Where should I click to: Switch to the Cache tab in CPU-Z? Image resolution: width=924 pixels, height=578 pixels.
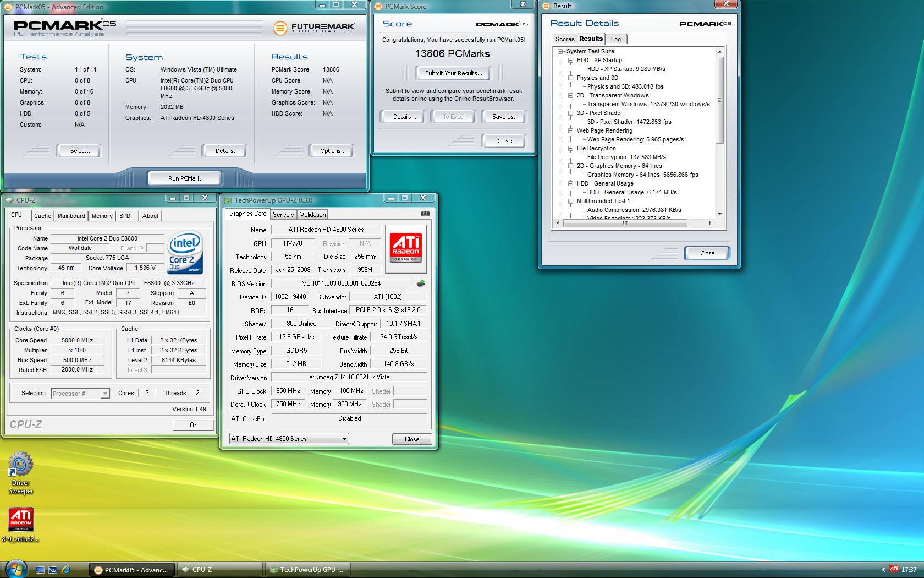coord(42,216)
